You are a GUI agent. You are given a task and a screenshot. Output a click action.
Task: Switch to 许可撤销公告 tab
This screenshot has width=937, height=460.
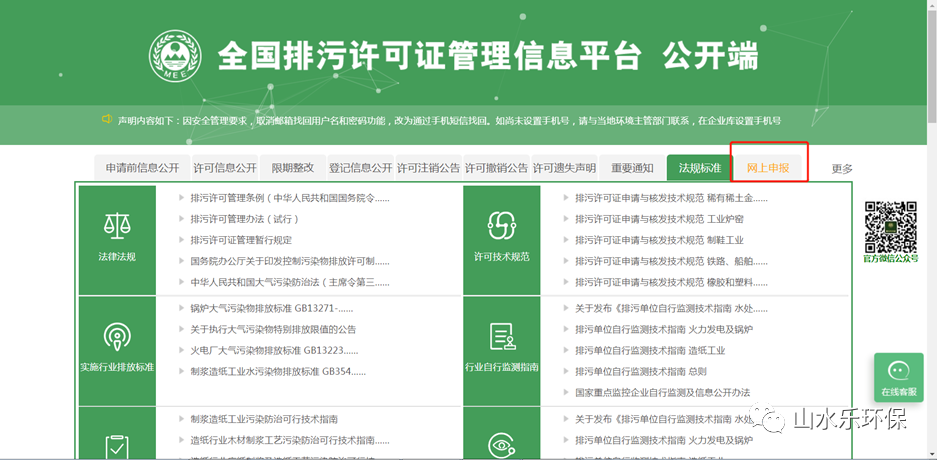pos(497,168)
